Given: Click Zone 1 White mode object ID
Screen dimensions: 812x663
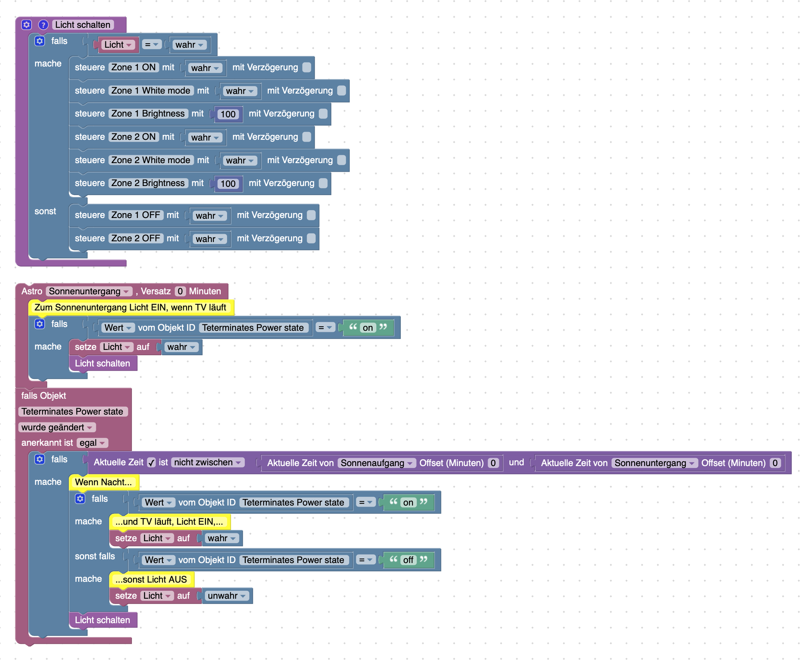Looking at the screenshot, I should tap(151, 91).
